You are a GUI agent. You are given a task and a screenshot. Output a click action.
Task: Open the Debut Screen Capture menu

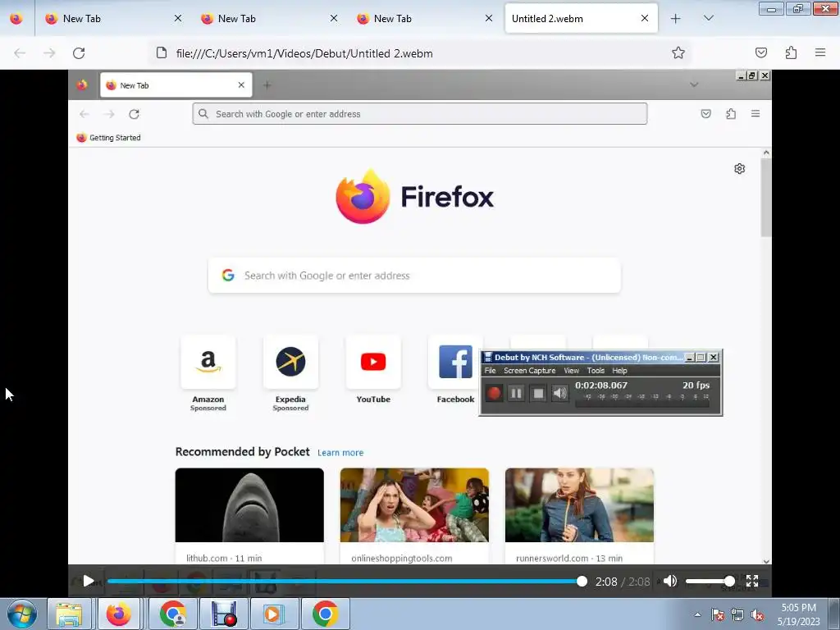tap(529, 371)
